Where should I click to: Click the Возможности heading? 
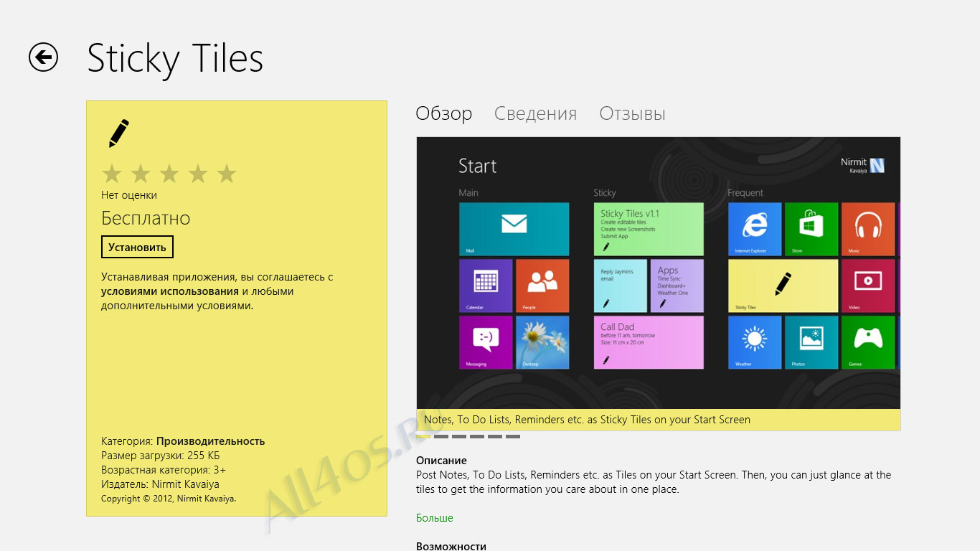point(451,546)
